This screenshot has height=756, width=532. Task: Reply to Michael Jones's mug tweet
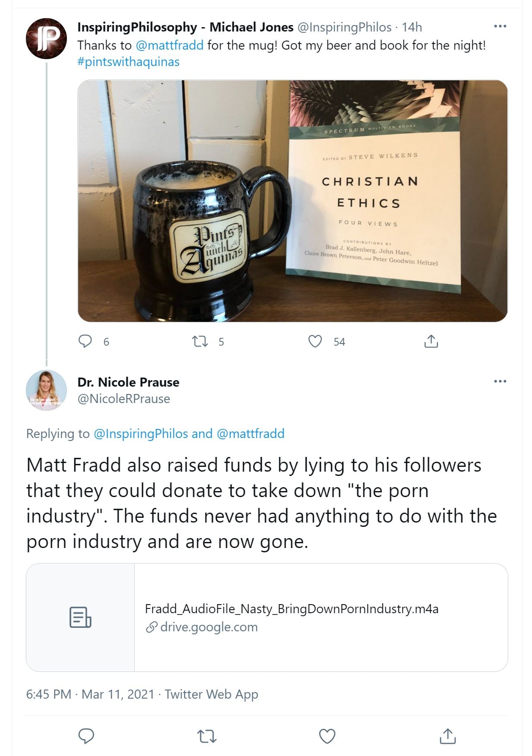(x=85, y=341)
